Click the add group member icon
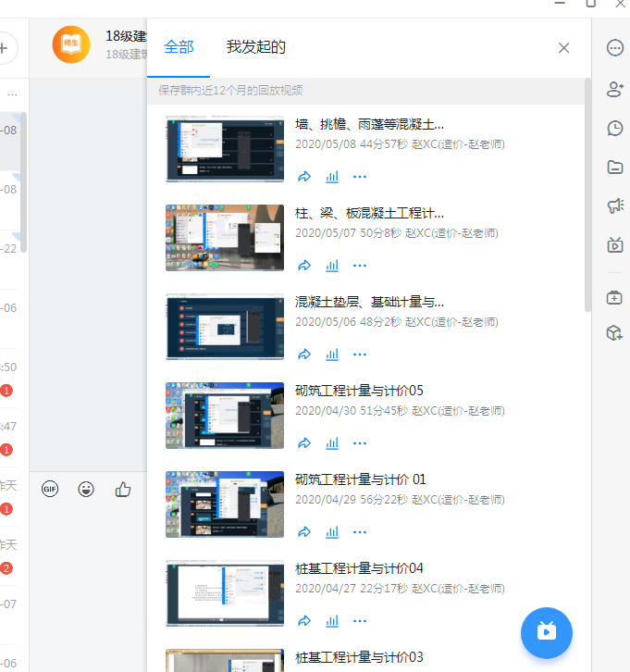 click(615, 89)
